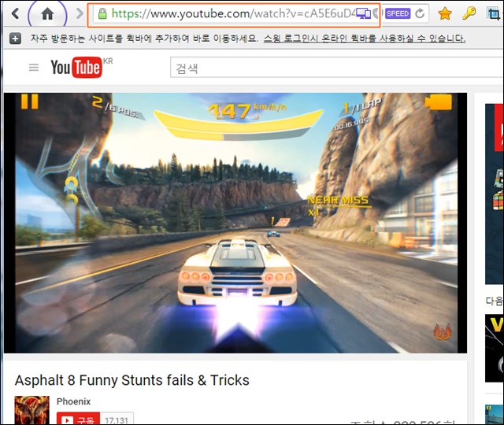Reload the page with the refresh icon
This screenshot has width=504, height=425.
[420, 13]
